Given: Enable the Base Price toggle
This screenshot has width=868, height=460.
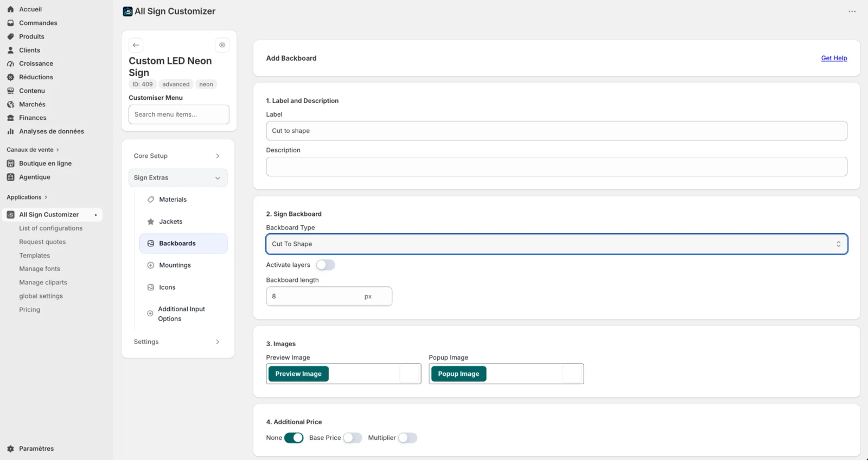Looking at the screenshot, I should 352,438.
